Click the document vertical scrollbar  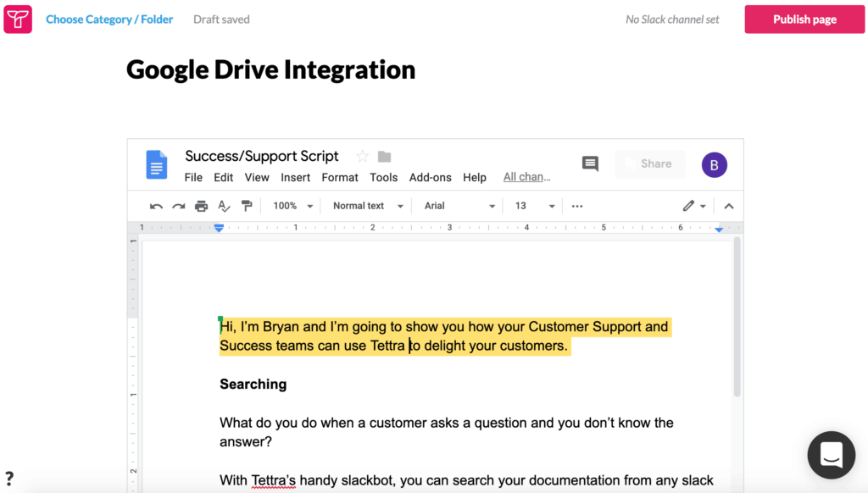[737, 317]
